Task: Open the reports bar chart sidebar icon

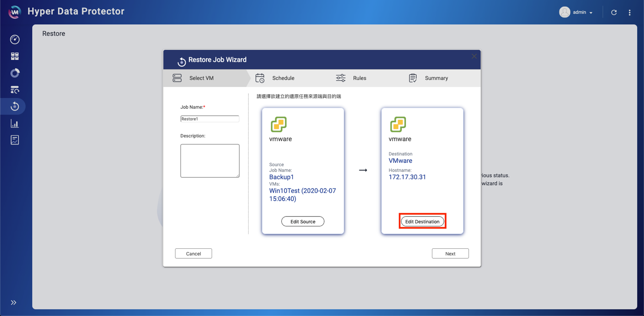Action: (x=15, y=124)
